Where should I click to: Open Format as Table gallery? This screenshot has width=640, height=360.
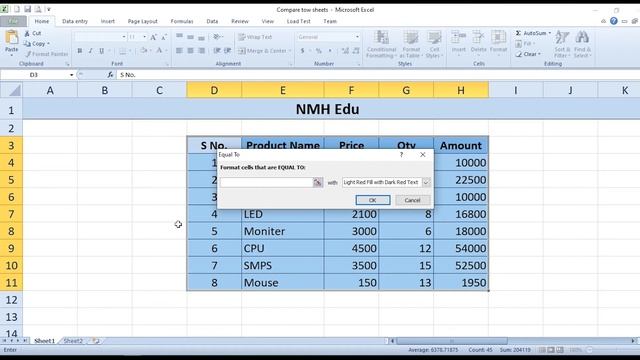411,44
